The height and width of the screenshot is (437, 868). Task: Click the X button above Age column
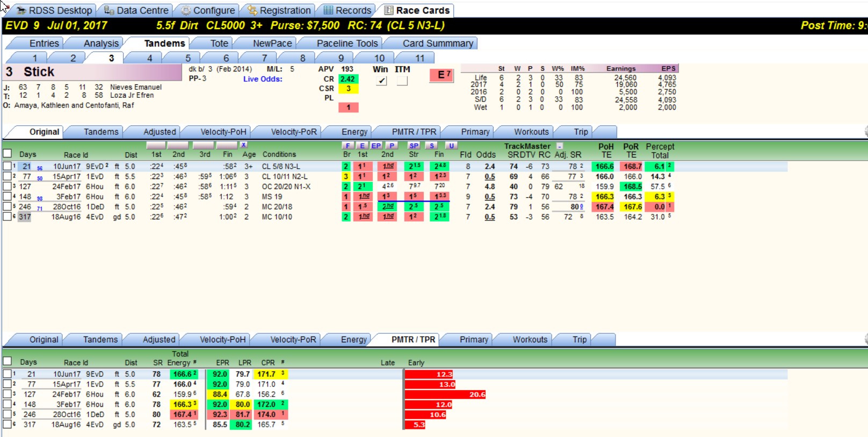click(x=244, y=145)
